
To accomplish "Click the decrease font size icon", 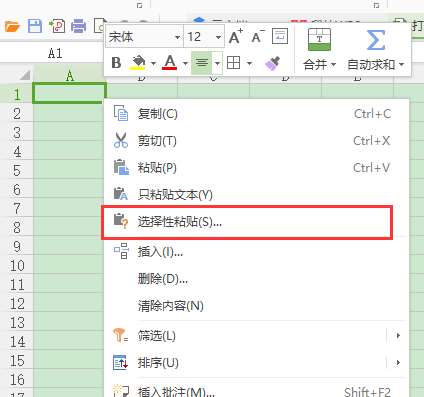I will pos(257,36).
